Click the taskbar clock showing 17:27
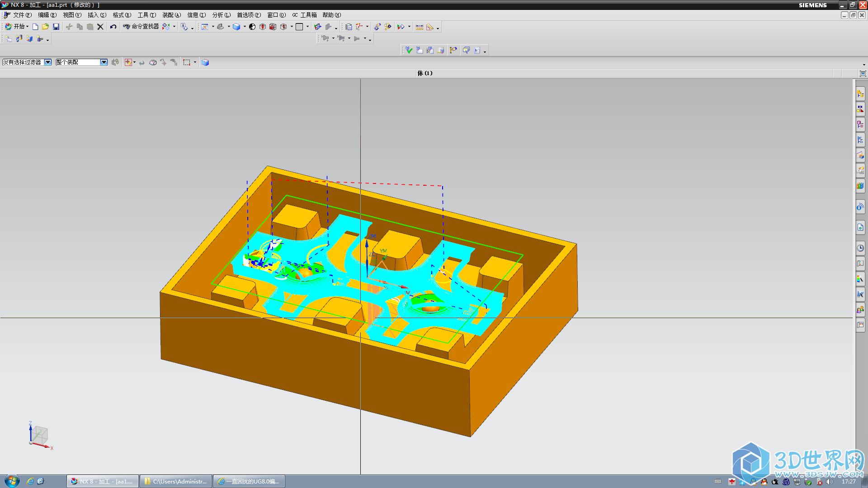 (x=849, y=482)
